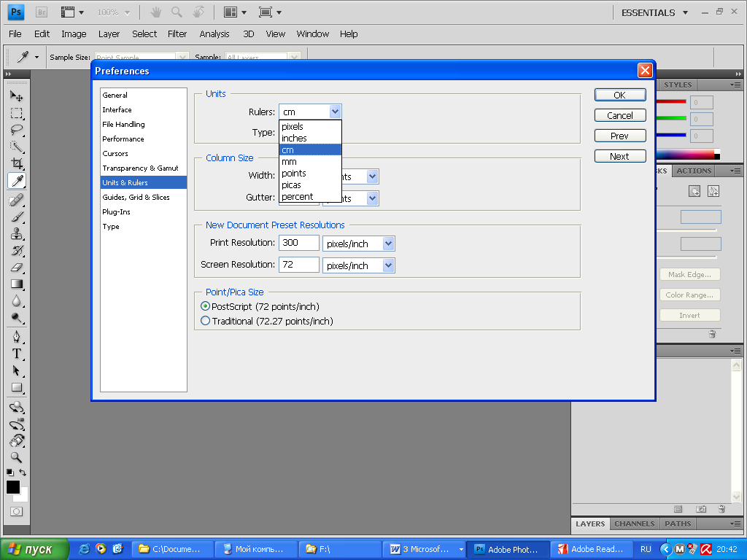Switch to the Channels tab
The image size is (747, 560).
[634, 524]
